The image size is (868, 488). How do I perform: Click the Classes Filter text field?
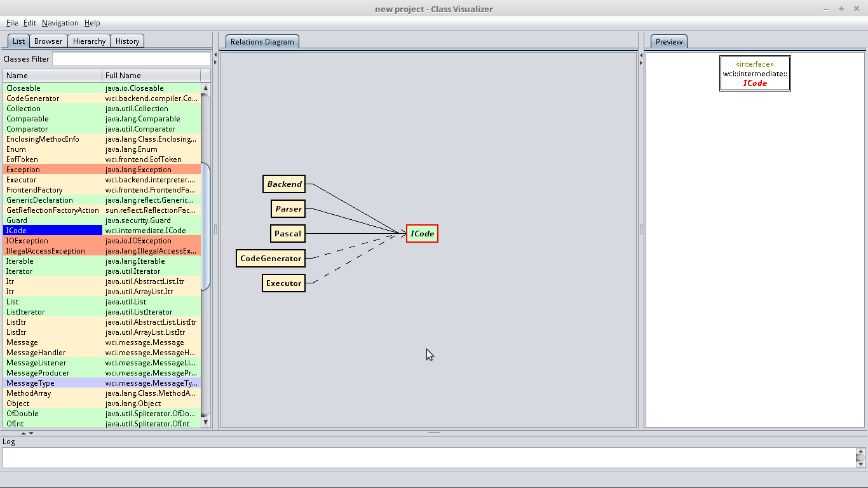tap(131, 59)
